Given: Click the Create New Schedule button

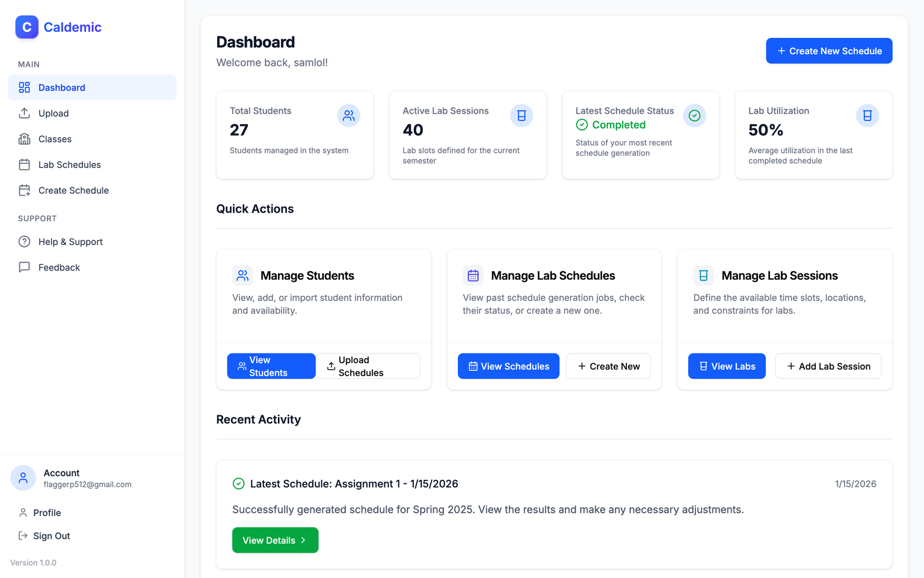Looking at the screenshot, I should (x=829, y=51).
